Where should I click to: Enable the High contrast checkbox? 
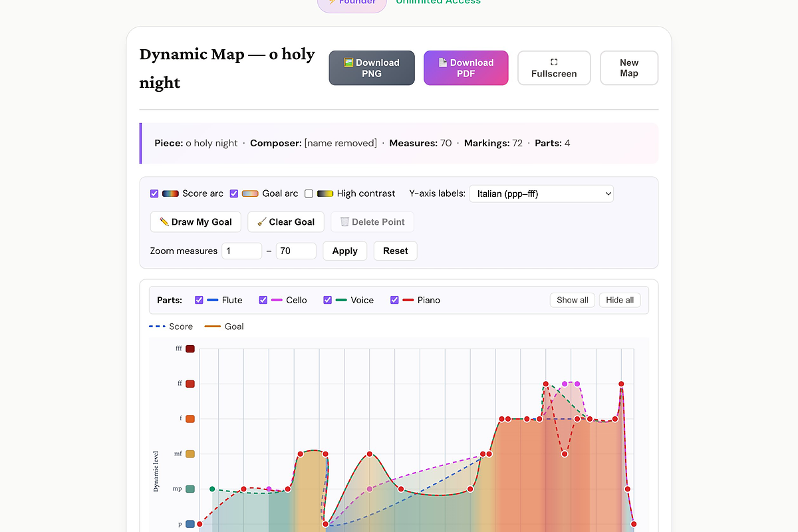click(x=309, y=194)
